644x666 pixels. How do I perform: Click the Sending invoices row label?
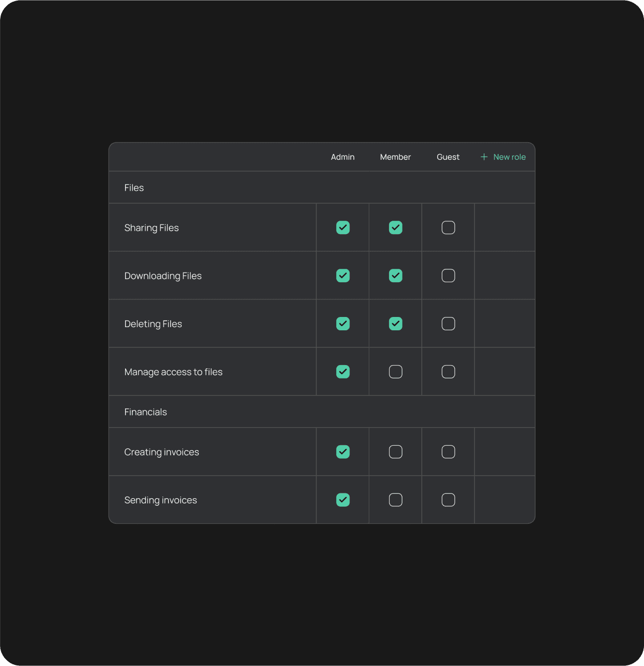coord(161,500)
